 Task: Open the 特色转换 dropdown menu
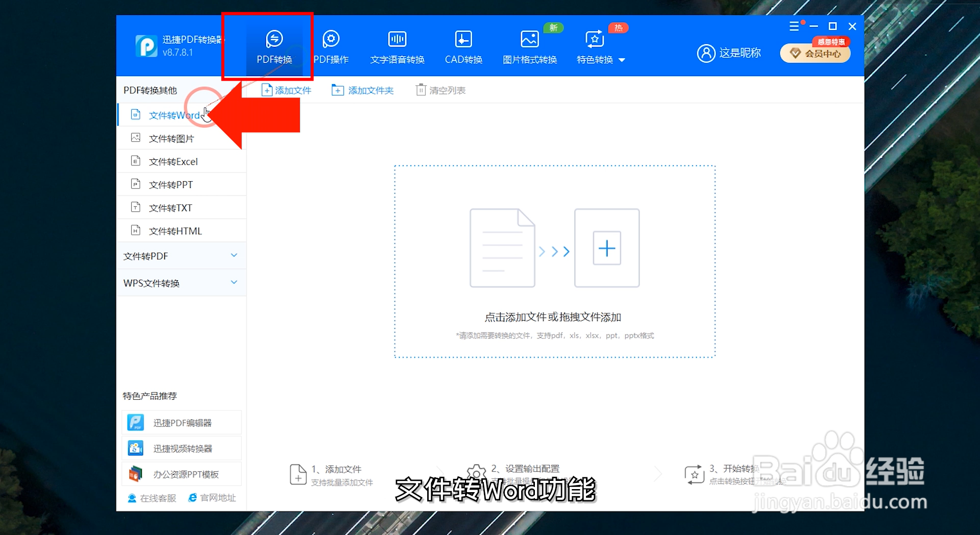(x=600, y=59)
